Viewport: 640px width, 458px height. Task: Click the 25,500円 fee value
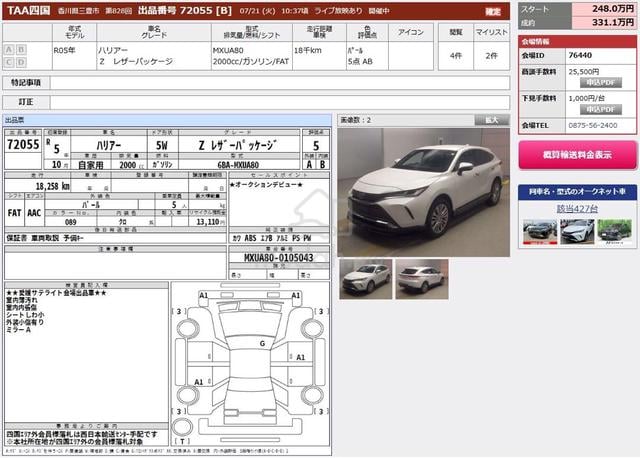pos(584,71)
